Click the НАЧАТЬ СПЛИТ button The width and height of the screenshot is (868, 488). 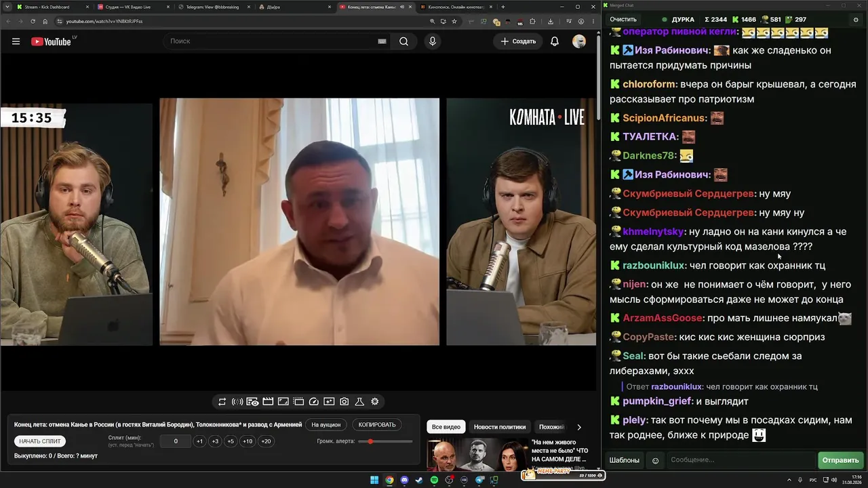pyautogui.click(x=40, y=441)
